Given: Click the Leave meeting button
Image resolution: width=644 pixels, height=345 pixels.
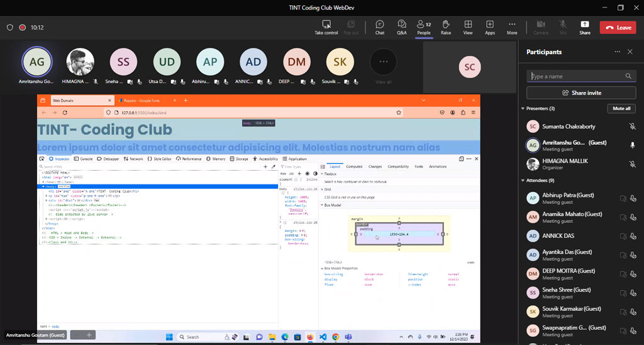Looking at the screenshot, I should pos(618,28).
